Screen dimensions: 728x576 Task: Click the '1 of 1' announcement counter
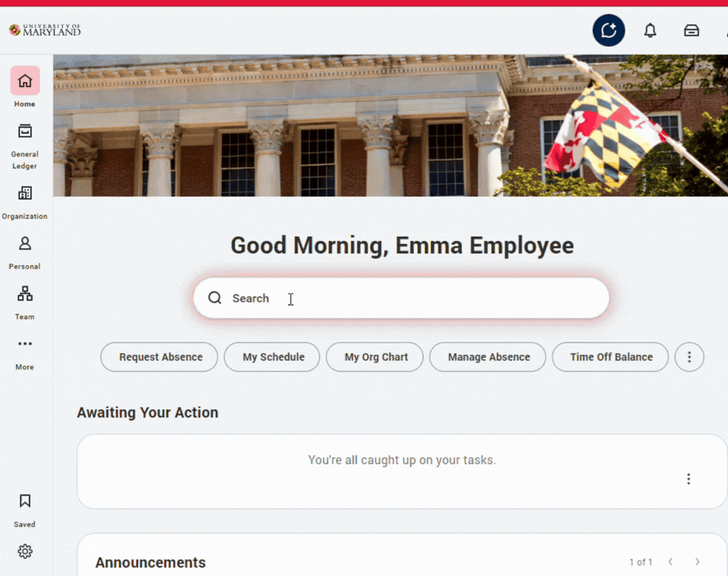pos(641,562)
